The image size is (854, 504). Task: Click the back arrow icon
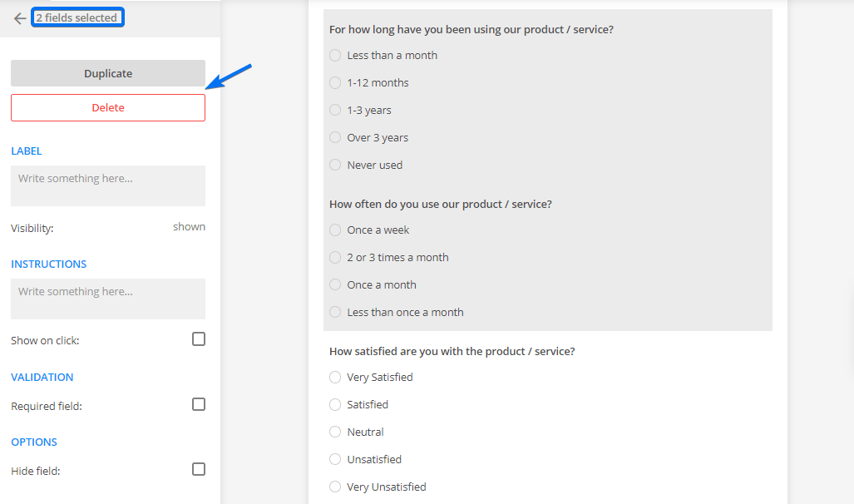20,18
